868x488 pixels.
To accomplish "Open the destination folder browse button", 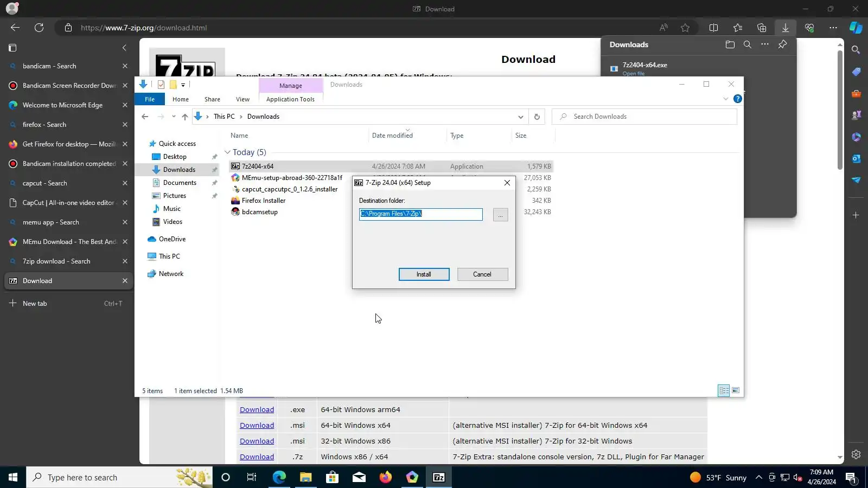I will coord(500,215).
